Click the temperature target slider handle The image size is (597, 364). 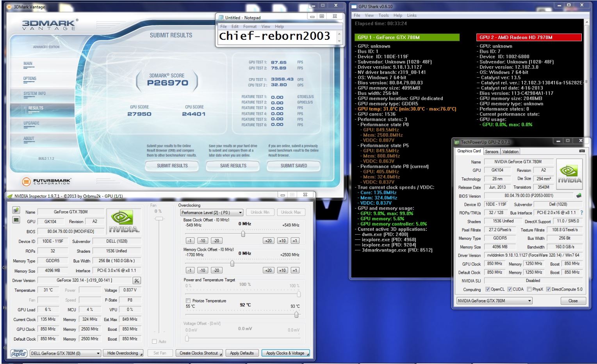[x=296, y=314]
